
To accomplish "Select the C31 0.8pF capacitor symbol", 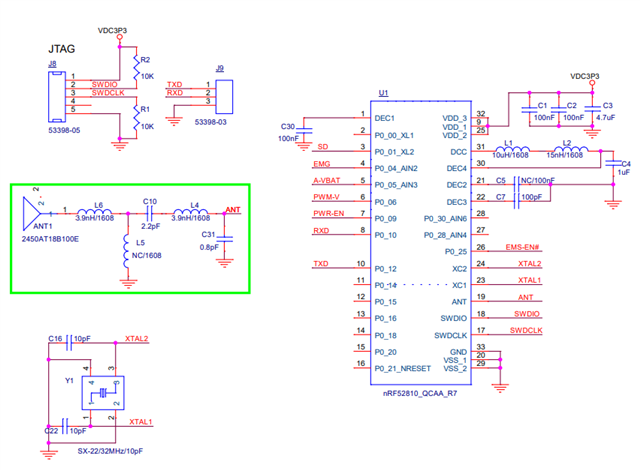I will click(224, 239).
